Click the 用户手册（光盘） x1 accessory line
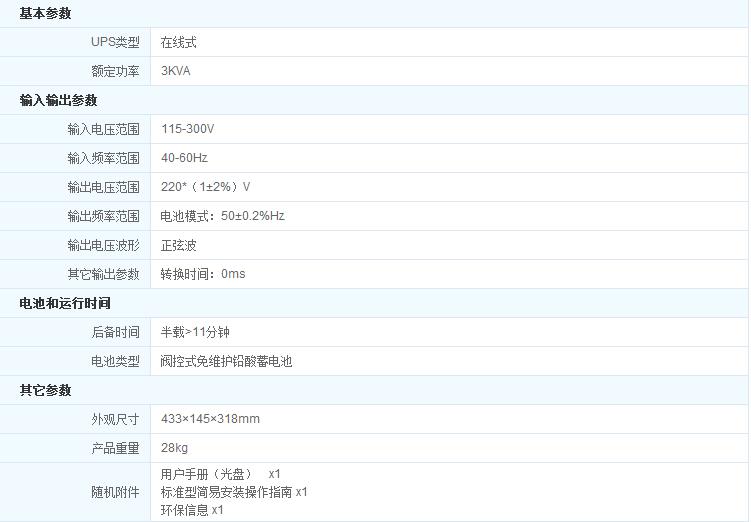 click(220, 473)
